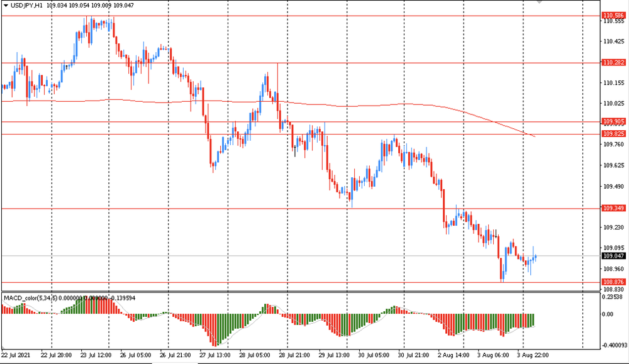Click the 109.490 price scale value
Screen dimensions: 629x364
[x=614, y=187]
